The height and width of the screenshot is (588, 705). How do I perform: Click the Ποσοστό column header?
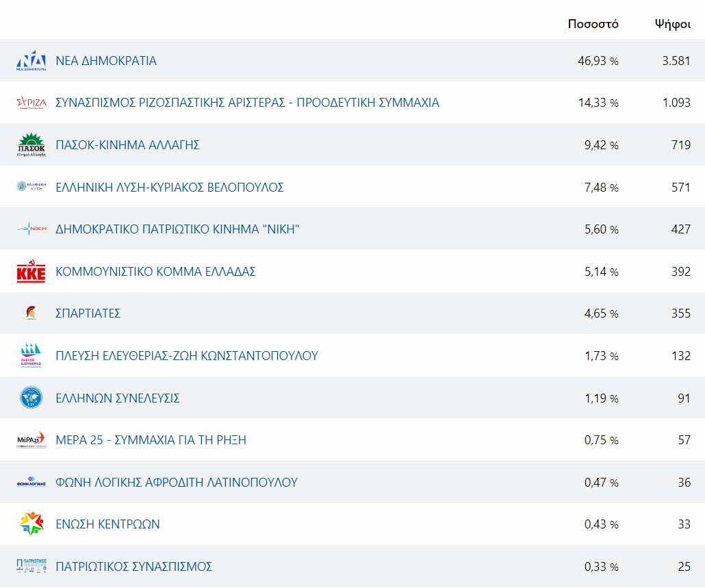point(593,24)
